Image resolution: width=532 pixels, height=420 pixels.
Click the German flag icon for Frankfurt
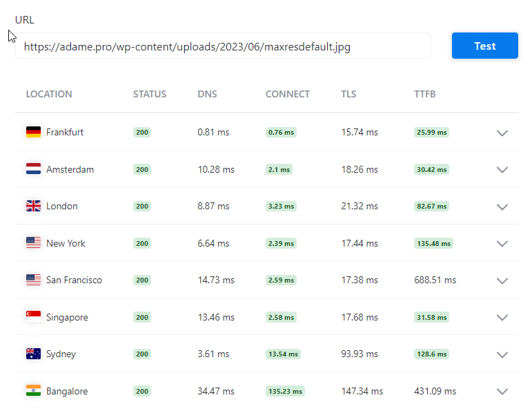pyautogui.click(x=33, y=132)
